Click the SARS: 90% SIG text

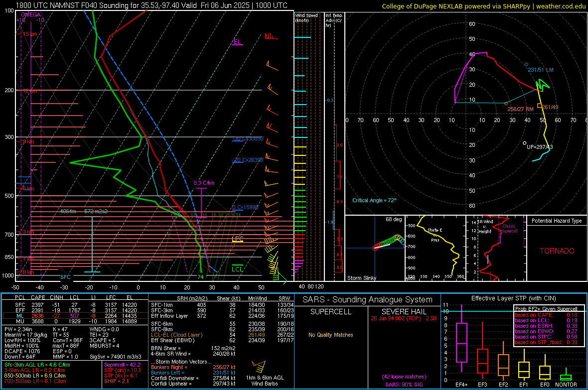[404, 385]
